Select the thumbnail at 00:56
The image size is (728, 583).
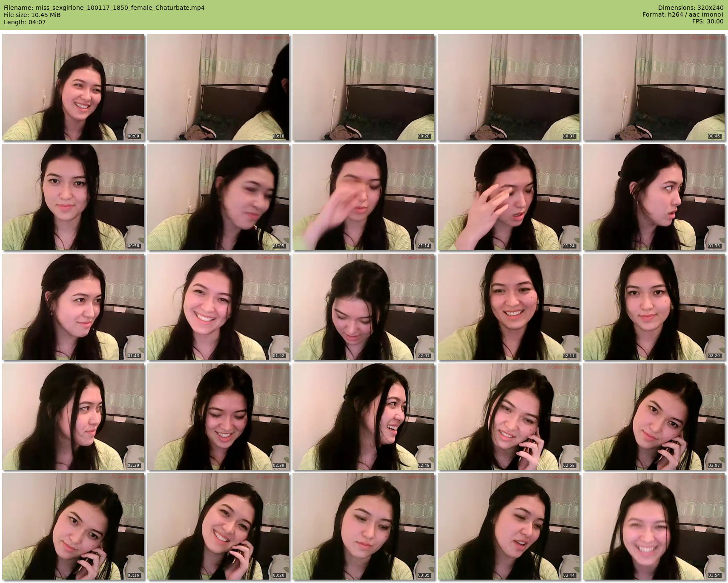pyautogui.click(x=73, y=197)
